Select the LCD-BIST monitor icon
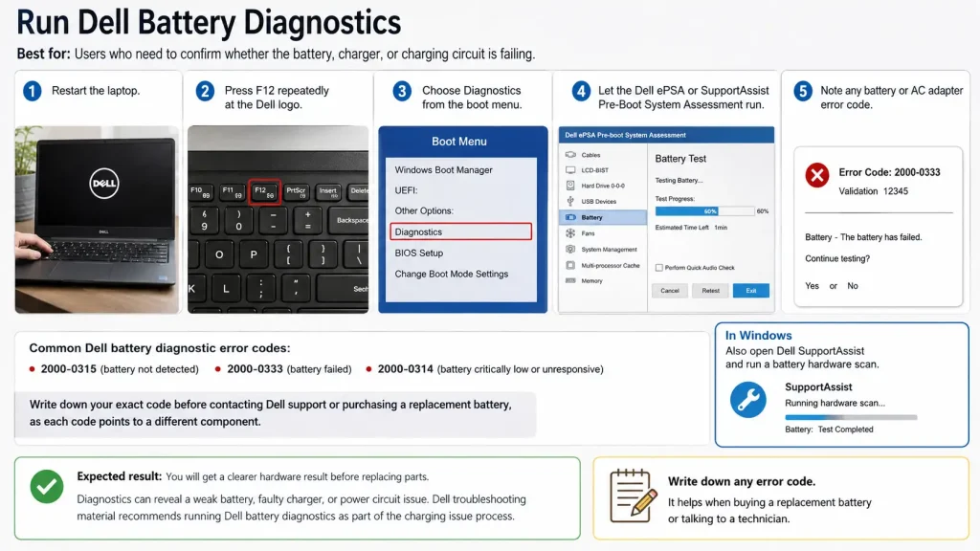Image resolution: width=980 pixels, height=551 pixels. [x=570, y=170]
